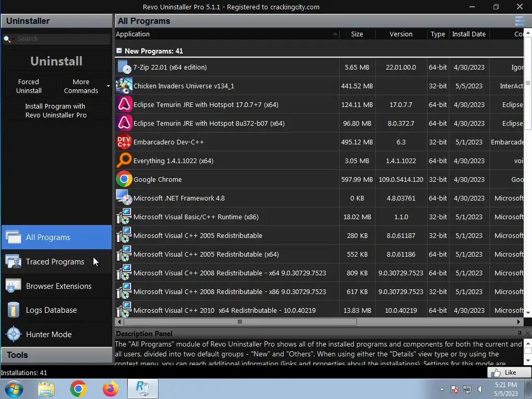
Task: Open the view options icon beside All Programs
Action: point(520,21)
